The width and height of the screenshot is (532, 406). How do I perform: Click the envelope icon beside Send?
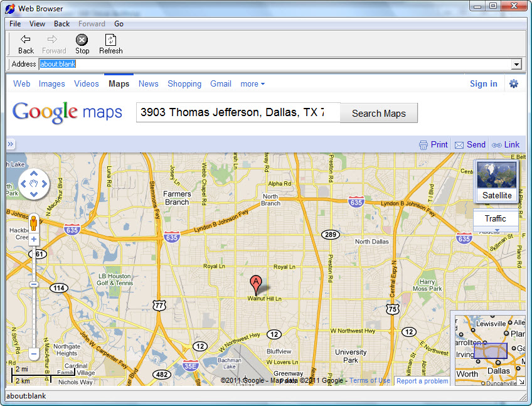coord(459,146)
